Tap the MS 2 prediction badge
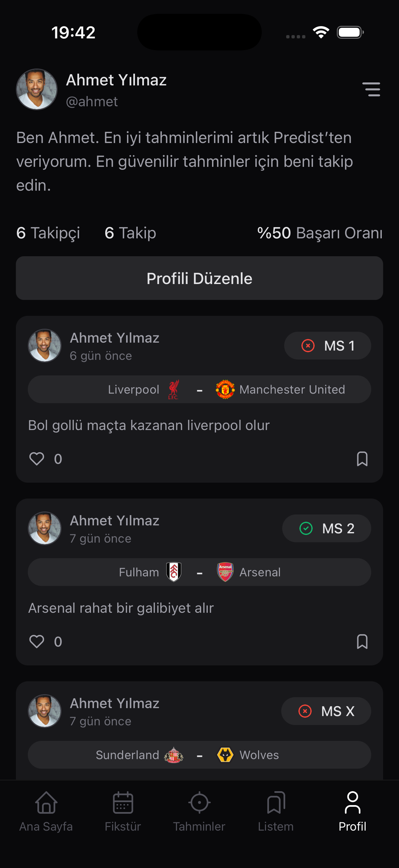399x868 pixels. [326, 528]
